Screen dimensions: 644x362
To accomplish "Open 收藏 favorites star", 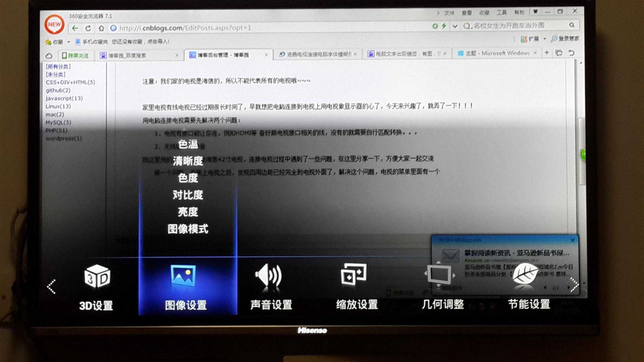I will click(x=48, y=42).
